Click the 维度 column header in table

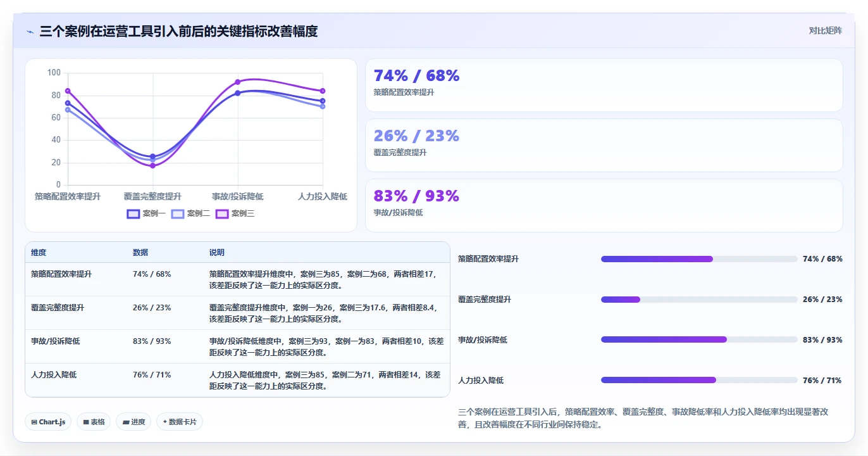(39, 252)
